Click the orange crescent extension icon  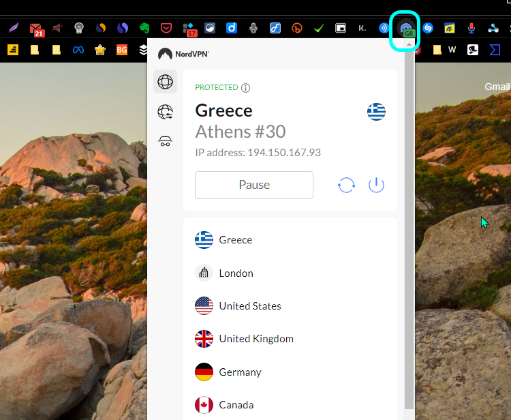101,28
